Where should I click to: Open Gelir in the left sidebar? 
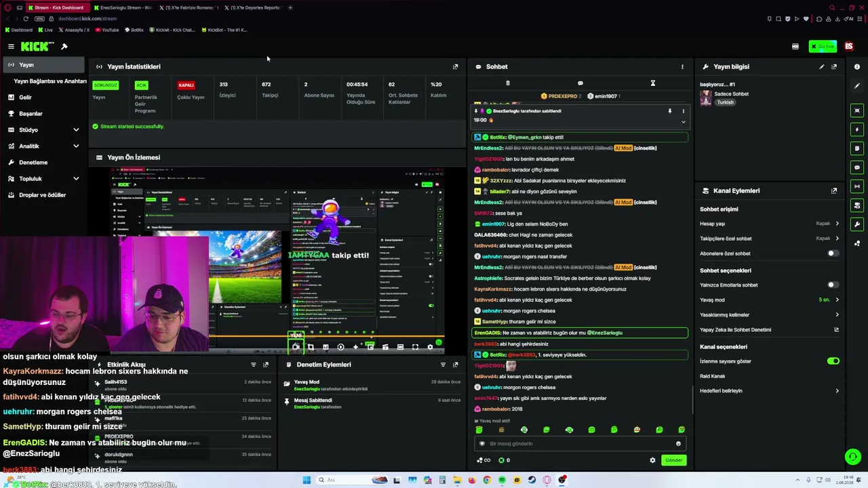click(x=43, y=98)
